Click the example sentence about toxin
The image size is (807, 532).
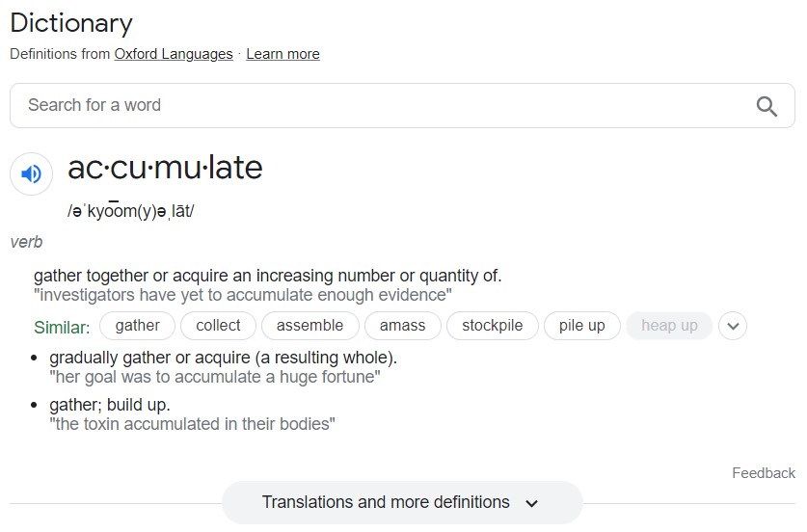pos(192,423)
